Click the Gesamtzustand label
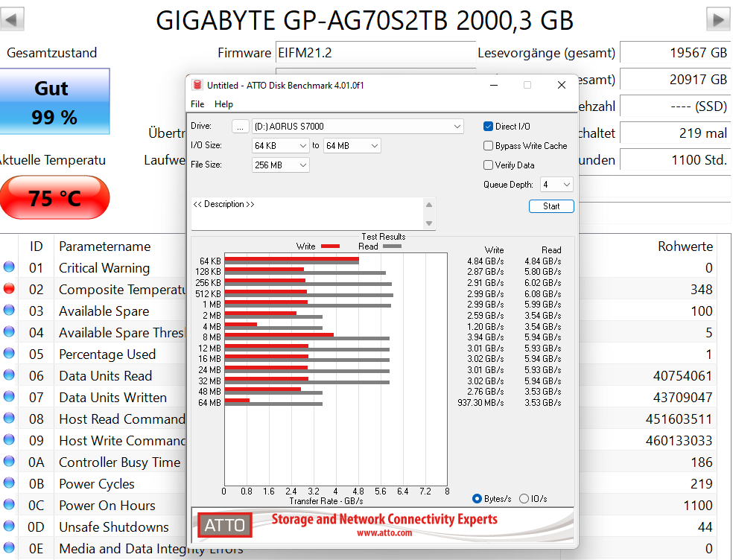733x560 pixels. click(x=52, y=52)
